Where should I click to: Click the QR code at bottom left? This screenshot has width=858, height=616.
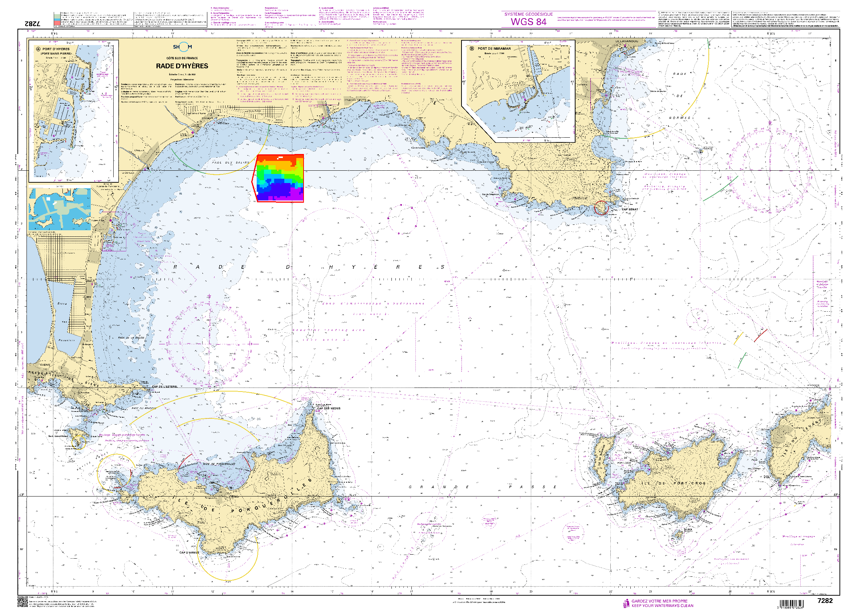[x=22, y=601]
